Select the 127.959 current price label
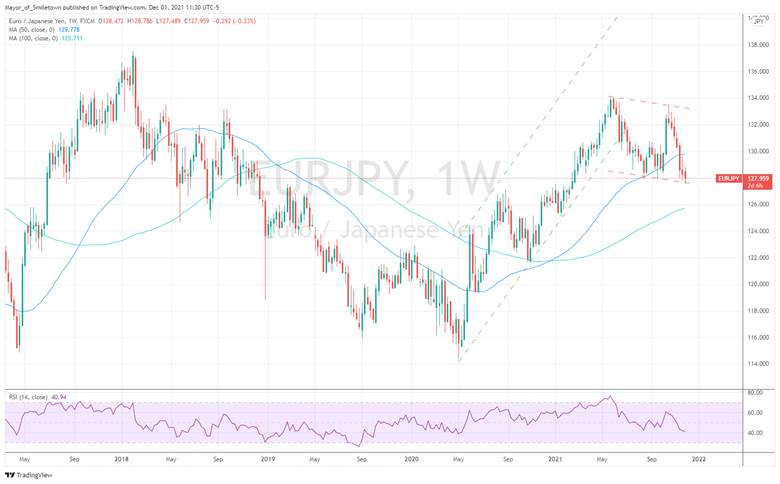 [x=758, y=178]
